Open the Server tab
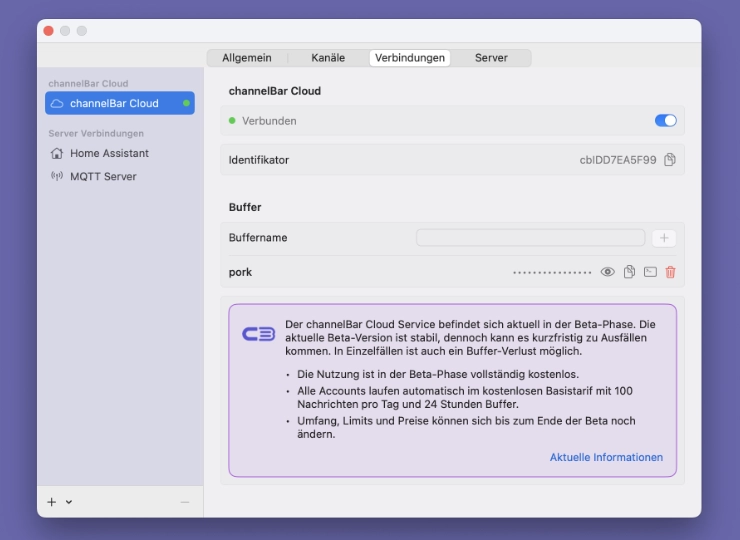 491,58
